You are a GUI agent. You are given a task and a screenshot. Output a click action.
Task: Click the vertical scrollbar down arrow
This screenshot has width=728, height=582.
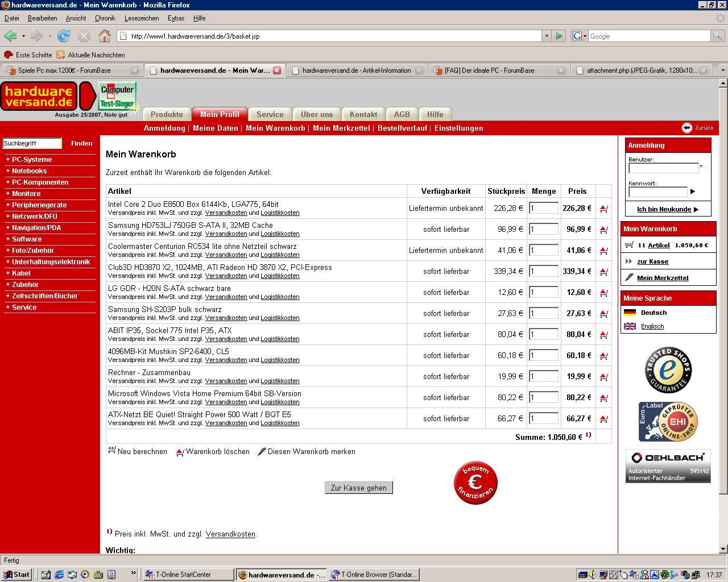click(x=723, y=549)
